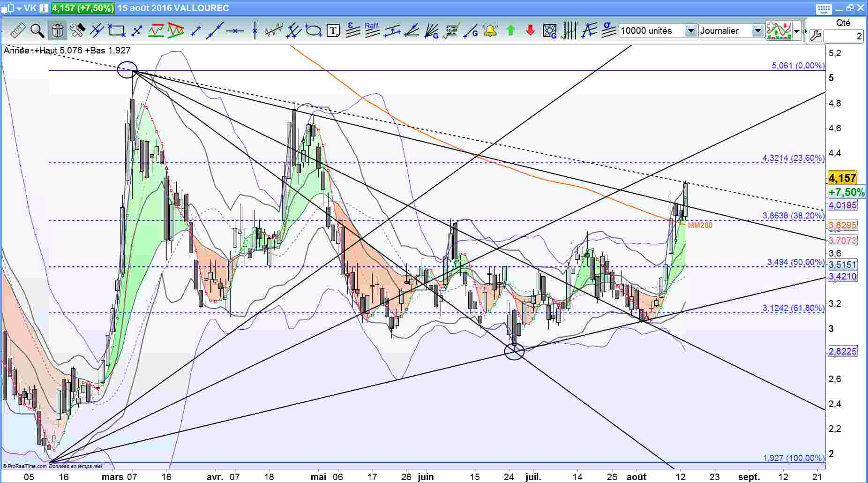Click the juil. label on time axis
868x483 pixels.
pos(533,477)
